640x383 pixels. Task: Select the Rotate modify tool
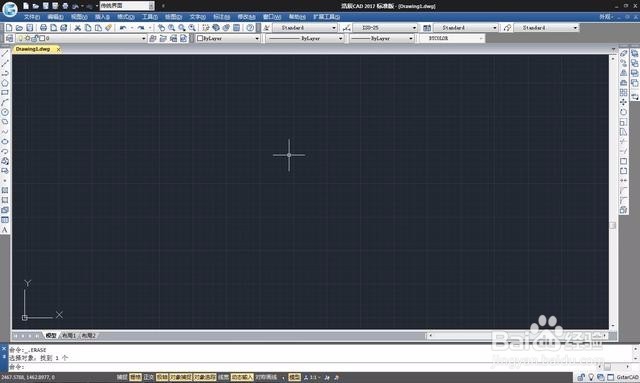click(x=623, y=112)
